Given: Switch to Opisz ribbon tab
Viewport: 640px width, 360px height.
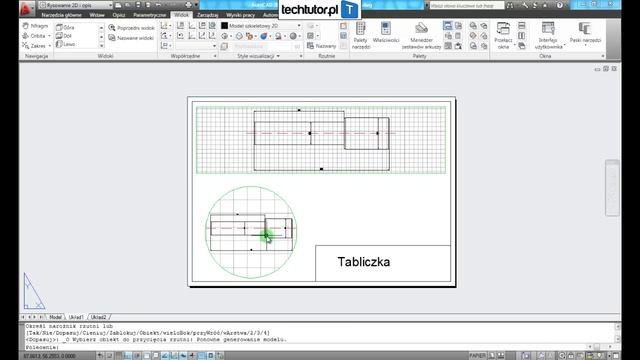Looking at the screenshot, I should pos(119,15).
